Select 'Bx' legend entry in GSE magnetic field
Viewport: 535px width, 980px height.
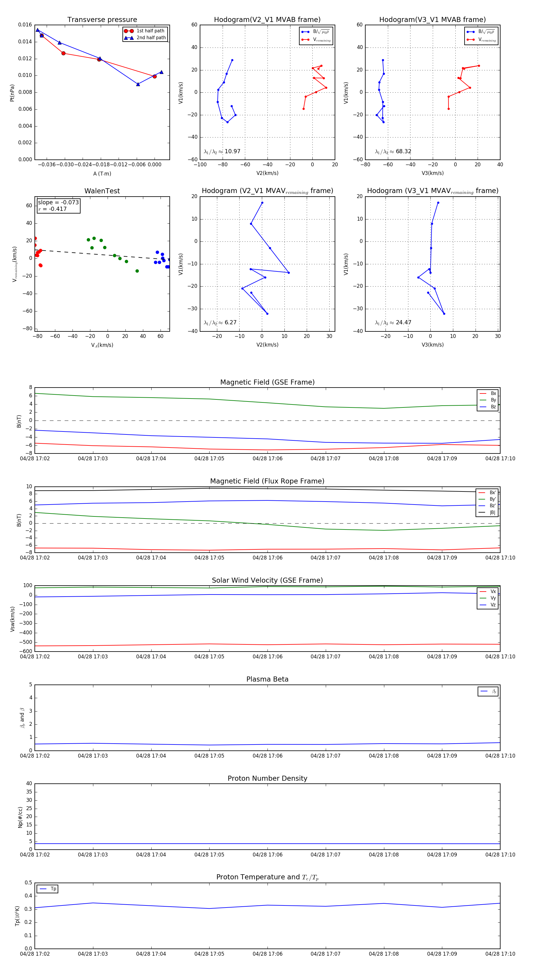click(488, 393)
